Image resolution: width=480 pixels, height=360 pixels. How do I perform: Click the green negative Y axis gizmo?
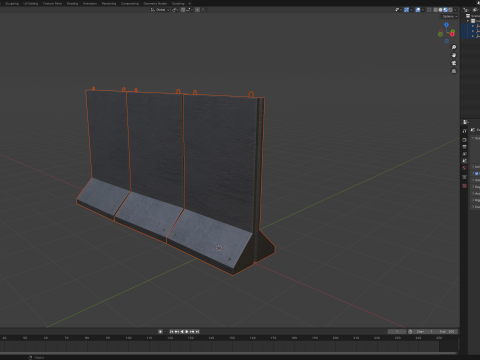[440, 34]
